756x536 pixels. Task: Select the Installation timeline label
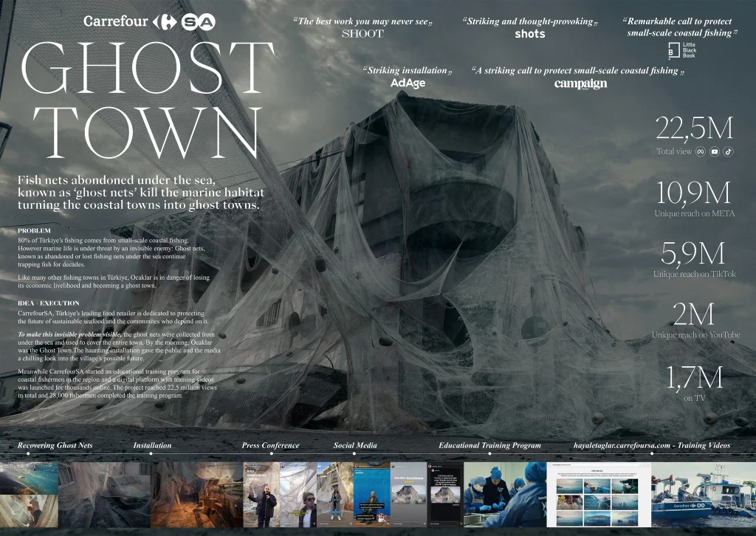click(152, 445)
